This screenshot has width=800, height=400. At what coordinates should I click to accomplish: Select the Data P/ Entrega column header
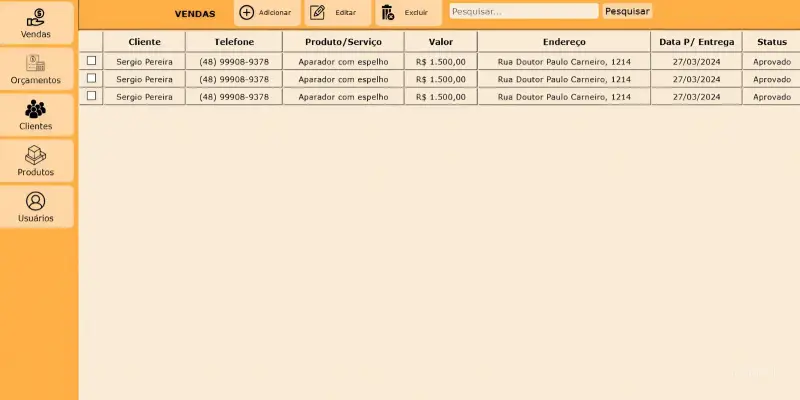[696, 42]
